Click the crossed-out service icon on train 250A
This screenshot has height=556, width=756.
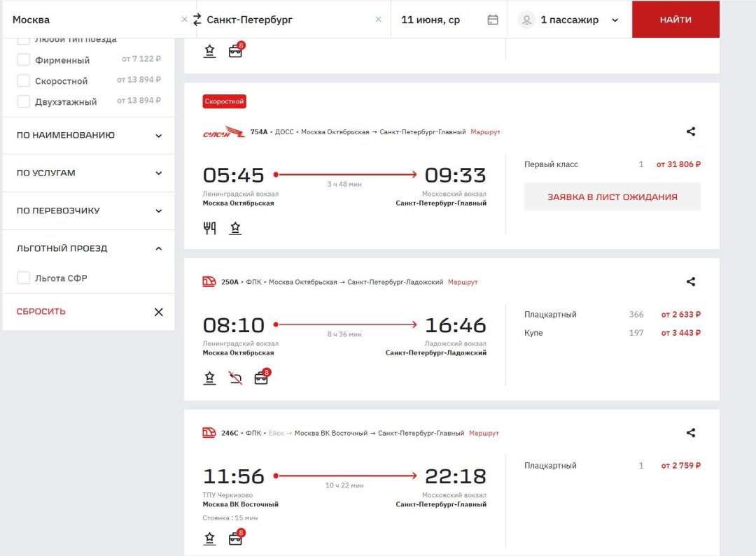pos(235,378)
